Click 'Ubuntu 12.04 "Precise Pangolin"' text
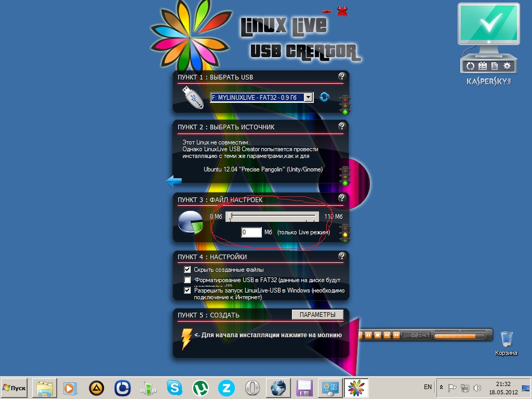 [244, 169]
